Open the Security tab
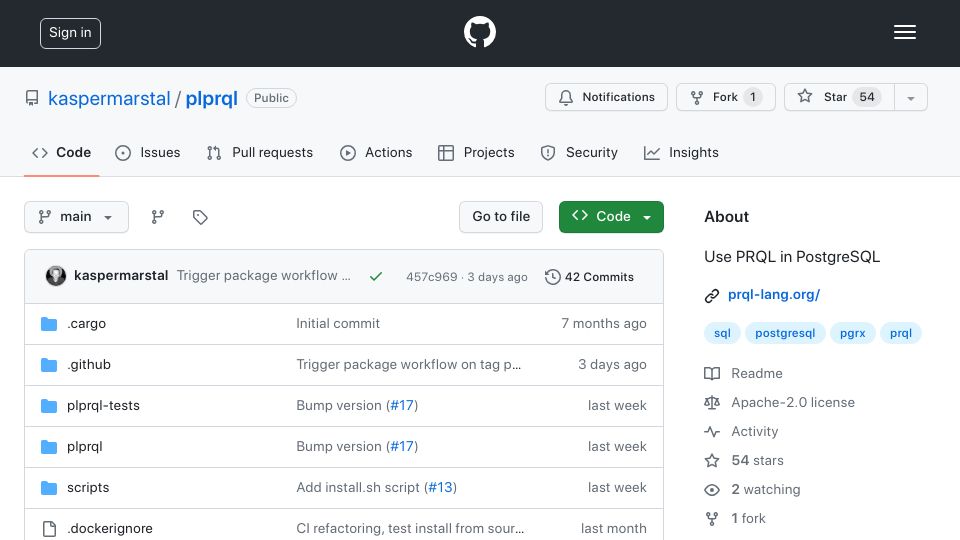The height and width of the screenshot is (540, 960). point(579,152)
